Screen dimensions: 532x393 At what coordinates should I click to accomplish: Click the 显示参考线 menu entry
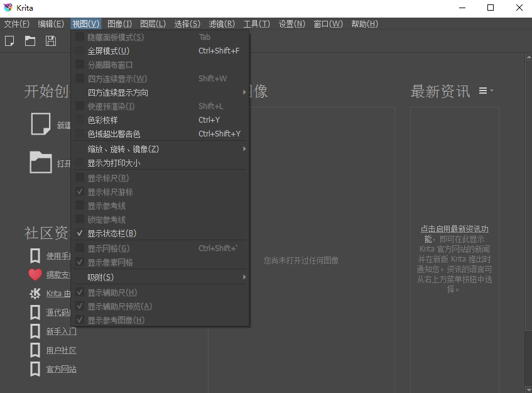pyautogui.click(x=160, y=206)
